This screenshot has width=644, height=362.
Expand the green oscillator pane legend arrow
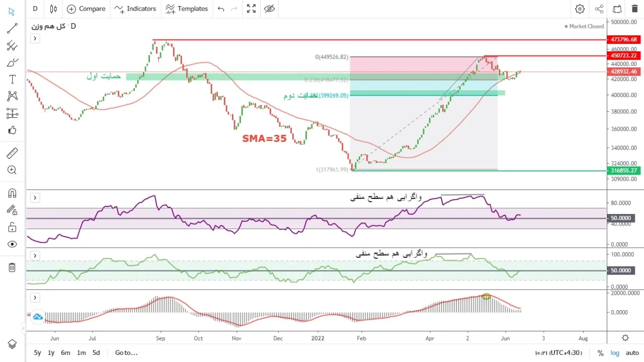(34, 256)
